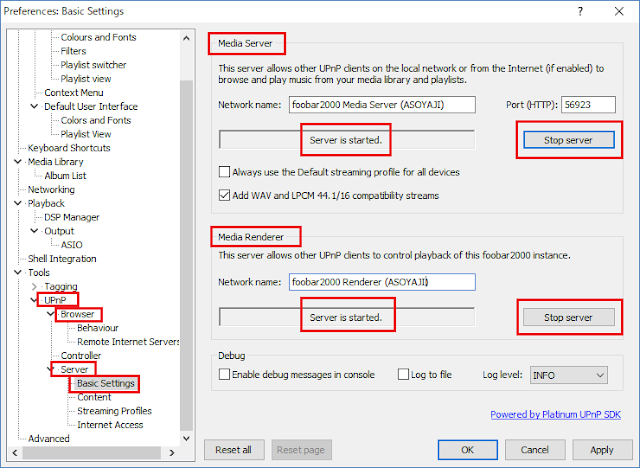Select Album List tree item
The height and width of the screenshot is (468, 640).
tap(65, 175)
